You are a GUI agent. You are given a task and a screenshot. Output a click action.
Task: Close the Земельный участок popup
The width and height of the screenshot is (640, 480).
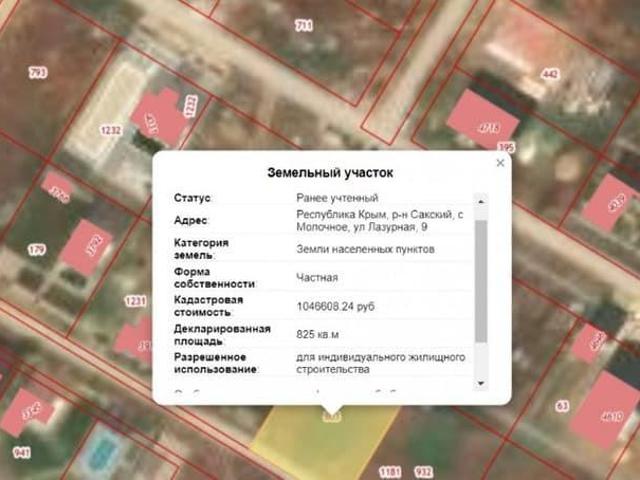[x=500, y=163]
